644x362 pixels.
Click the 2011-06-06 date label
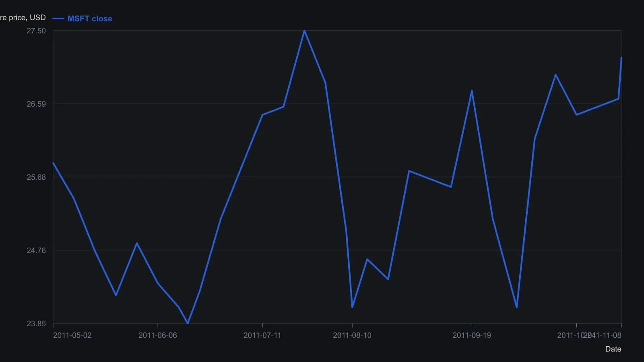pyautogui.click(x=158, y=335)
